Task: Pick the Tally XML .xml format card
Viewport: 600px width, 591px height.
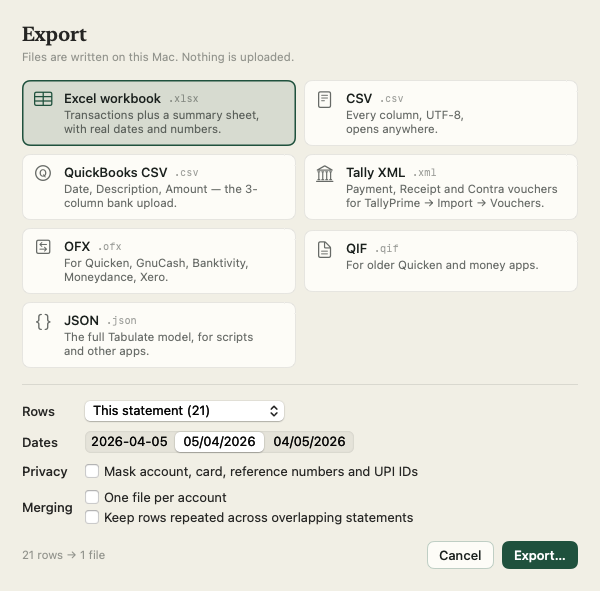Action: (441, 187)
